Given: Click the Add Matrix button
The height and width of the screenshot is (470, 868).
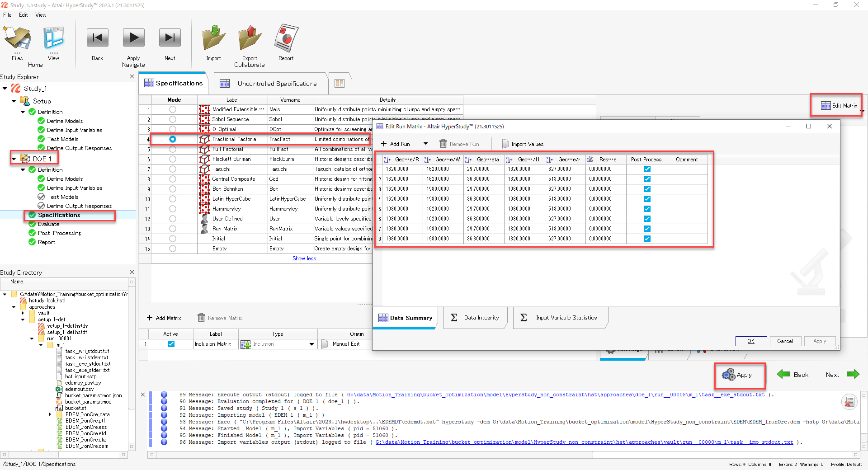Looking at the screenshot, I should (x=164, y=318).
